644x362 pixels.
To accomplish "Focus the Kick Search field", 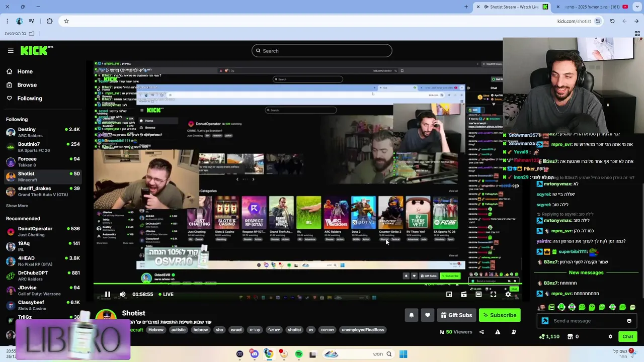I will pyautogui.click(x=322, y=51).
